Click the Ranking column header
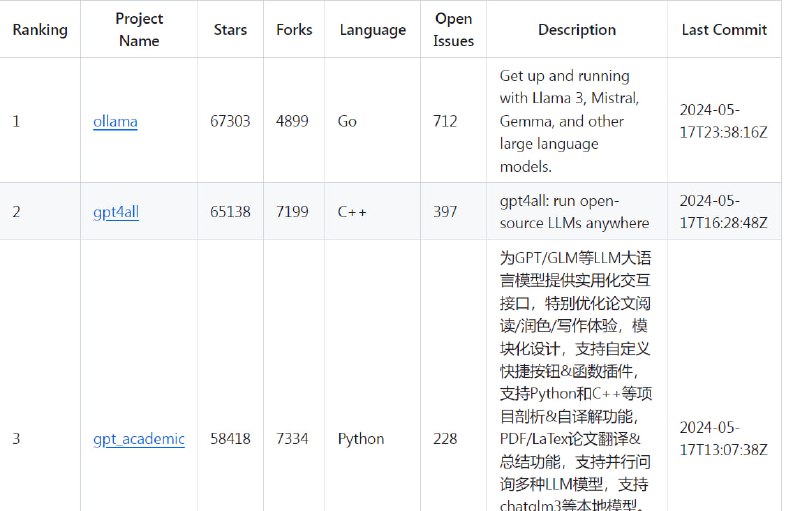The height and width of the screenshot is (511, 800). pyautogui.click(x=40, y=30)
